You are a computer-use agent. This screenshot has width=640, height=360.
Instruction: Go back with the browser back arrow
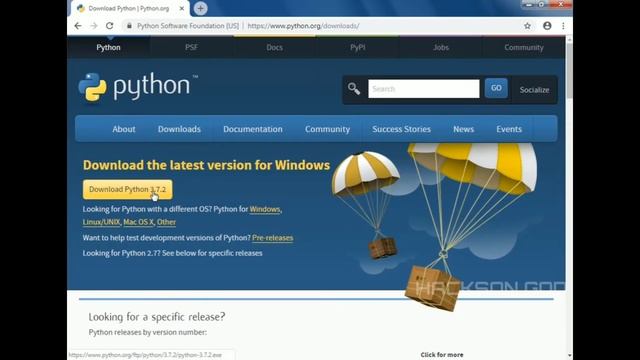pyautogui.click(x=78, y=26)
